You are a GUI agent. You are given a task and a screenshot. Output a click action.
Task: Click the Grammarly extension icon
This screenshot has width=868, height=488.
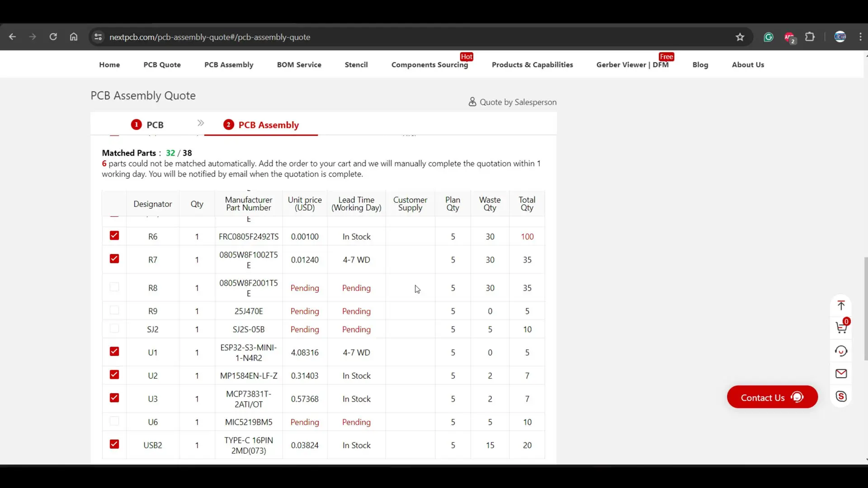[x=768, y=37]
